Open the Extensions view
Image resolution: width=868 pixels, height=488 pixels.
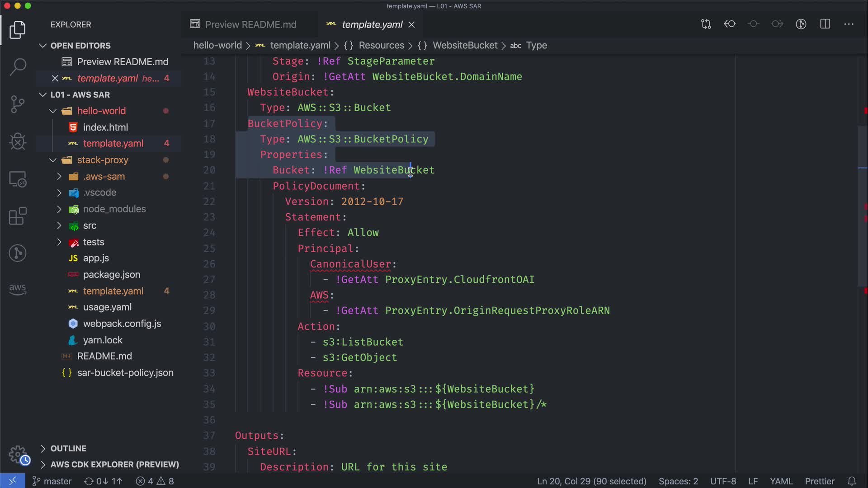coord(18,216)
